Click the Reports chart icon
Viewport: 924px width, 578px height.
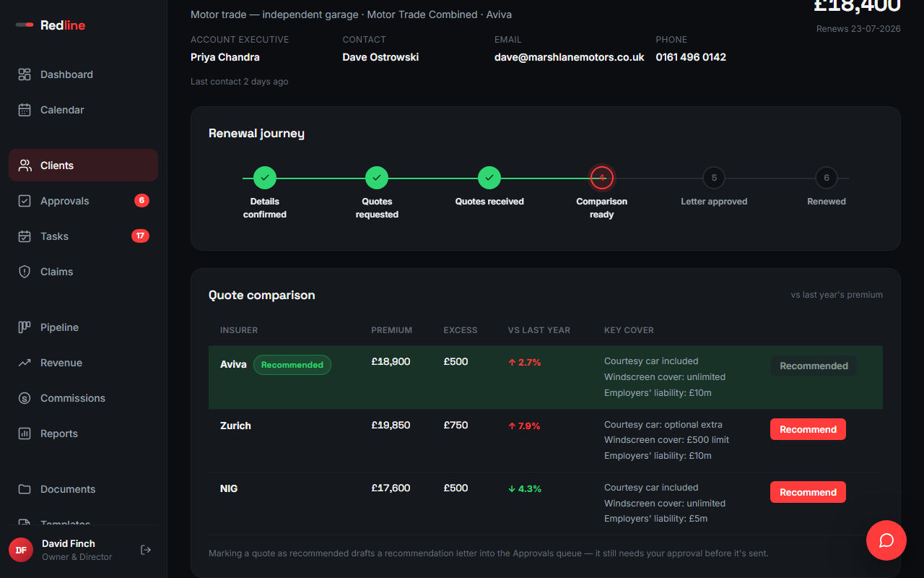[x=25, y=433]
